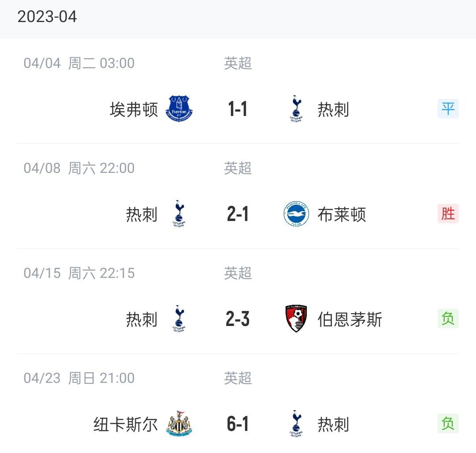This screenshot has width=476, height=453.
Task: Click 负 badge on Newcastle match
Action: click(448, 423)
